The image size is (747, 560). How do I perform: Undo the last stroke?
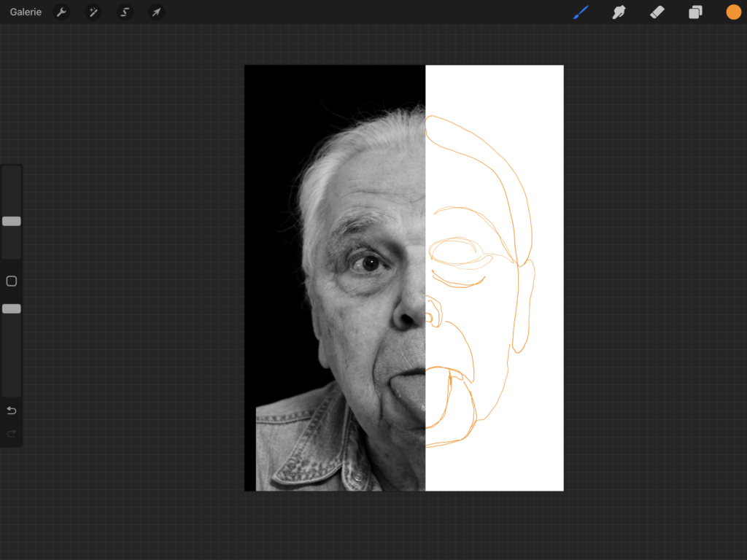point(12,411)
